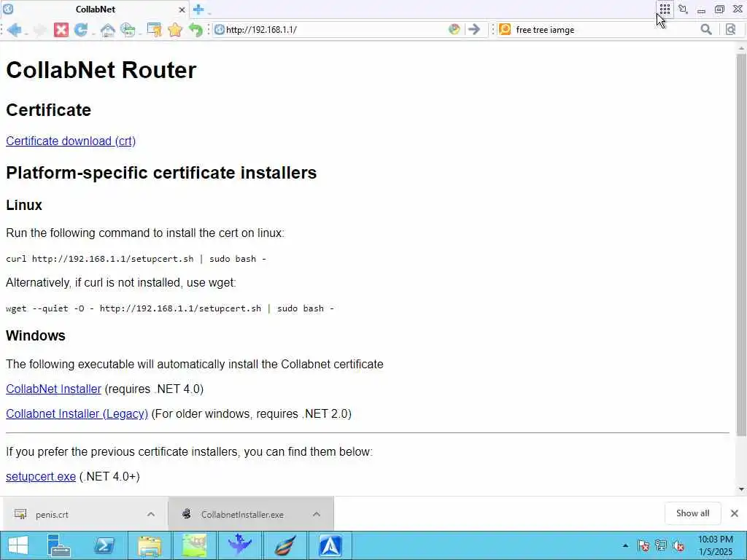Add a bookmark with the yellow star icon
This screenshot has height=560, width=747.
point(175,29)
